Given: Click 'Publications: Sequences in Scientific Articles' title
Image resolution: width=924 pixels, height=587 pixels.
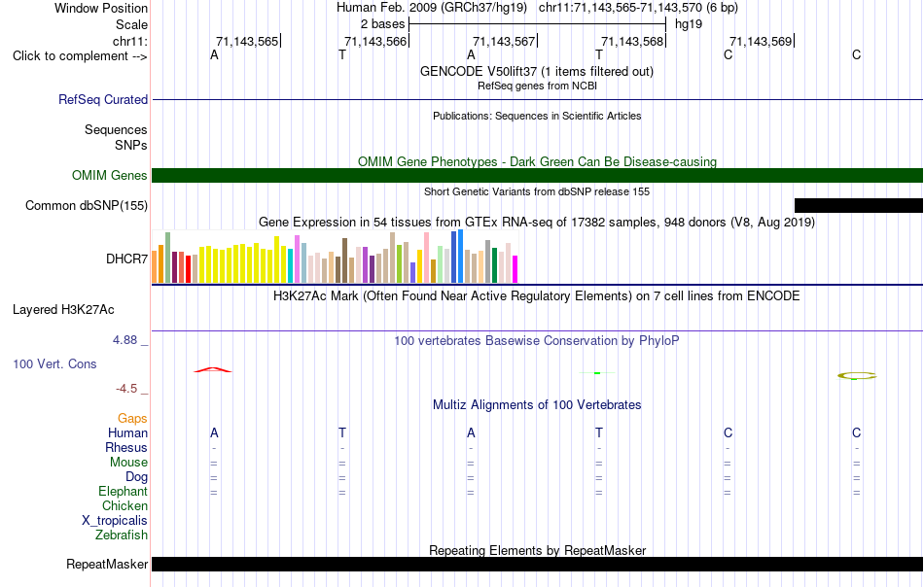Looking at the screenshot, I should point(537,116).
